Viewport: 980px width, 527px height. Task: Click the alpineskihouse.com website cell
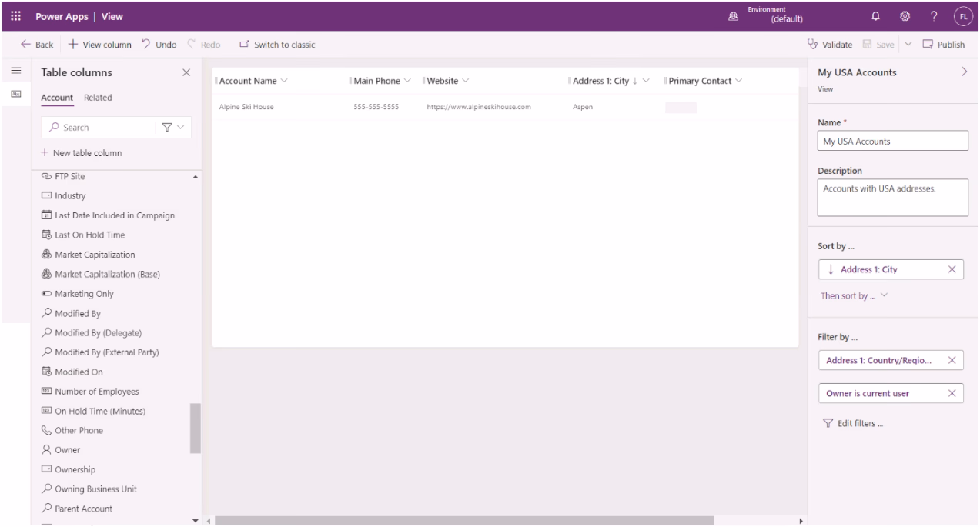pyautogui.click(x=479, y=107)
